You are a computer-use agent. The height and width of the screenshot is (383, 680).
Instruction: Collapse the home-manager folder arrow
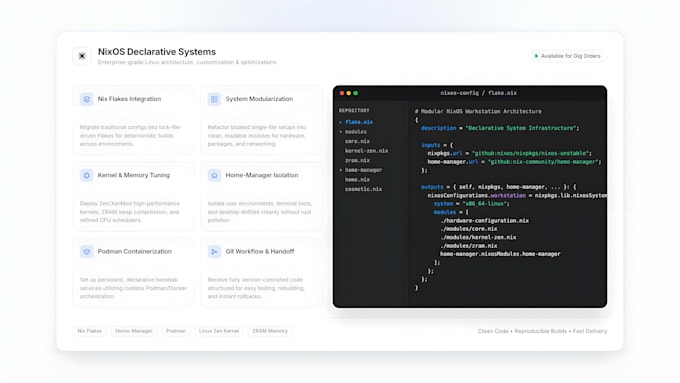point(340,170)
